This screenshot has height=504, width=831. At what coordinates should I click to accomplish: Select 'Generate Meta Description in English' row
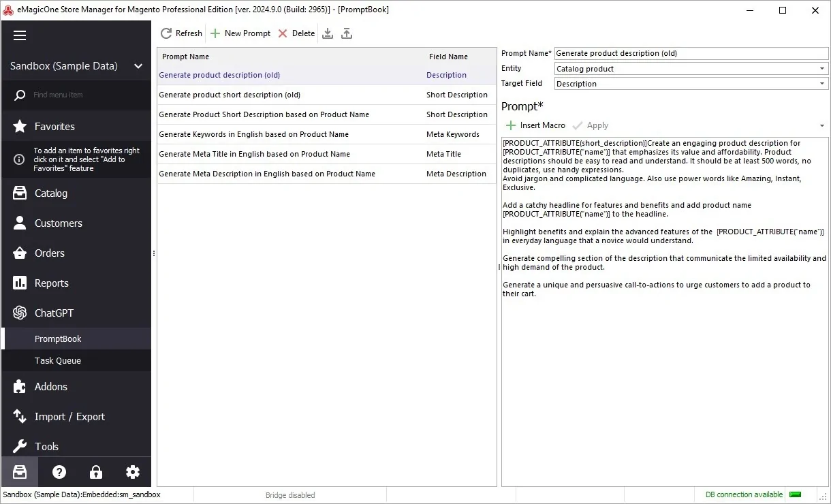[326, 174]
